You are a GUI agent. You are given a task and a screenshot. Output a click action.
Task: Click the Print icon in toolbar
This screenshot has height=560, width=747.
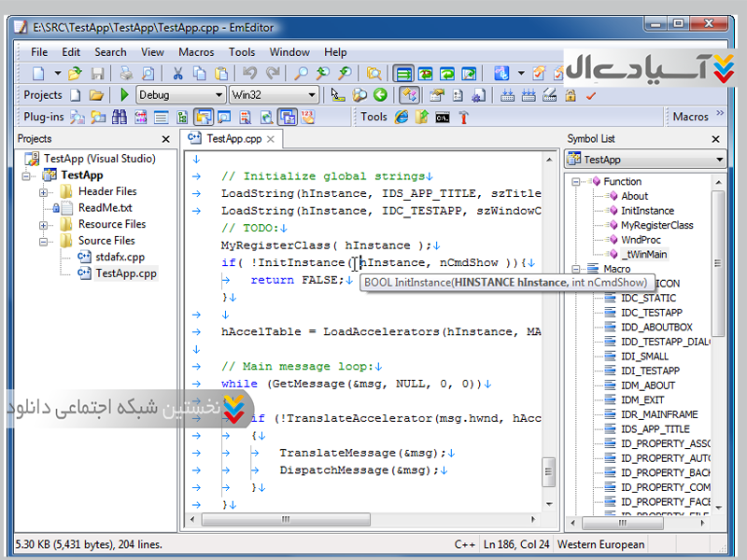click(x=126, y=73)
